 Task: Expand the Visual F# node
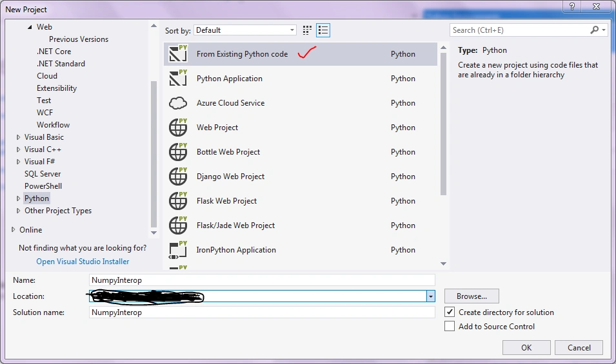18,162
